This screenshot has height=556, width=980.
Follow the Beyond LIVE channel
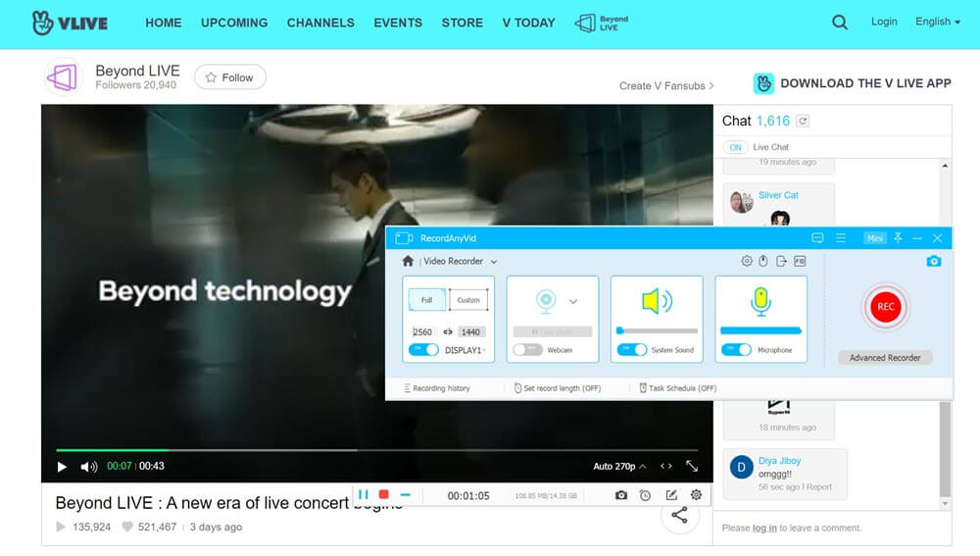pos(230,77)
